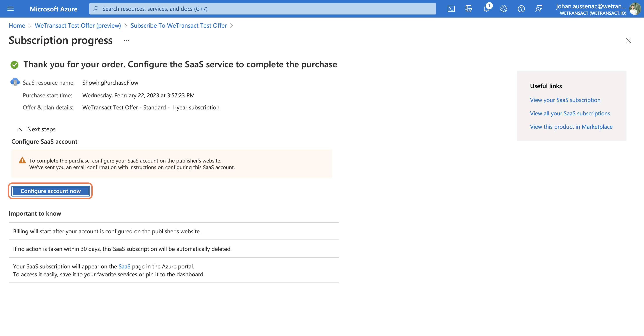The image size is (644, 336).
Task: Open the ellipsis menu beside Subscription progress
Action: pos(127,40)
